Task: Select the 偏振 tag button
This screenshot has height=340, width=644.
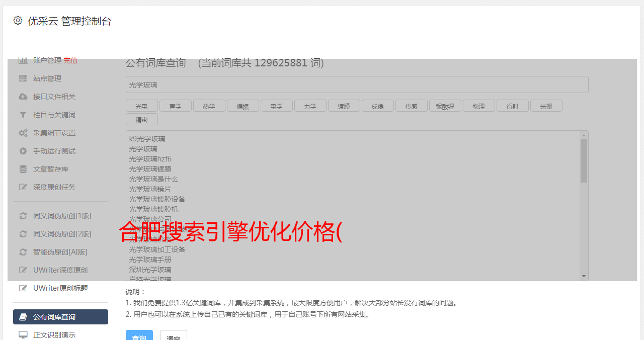Action: click(243, 106)
